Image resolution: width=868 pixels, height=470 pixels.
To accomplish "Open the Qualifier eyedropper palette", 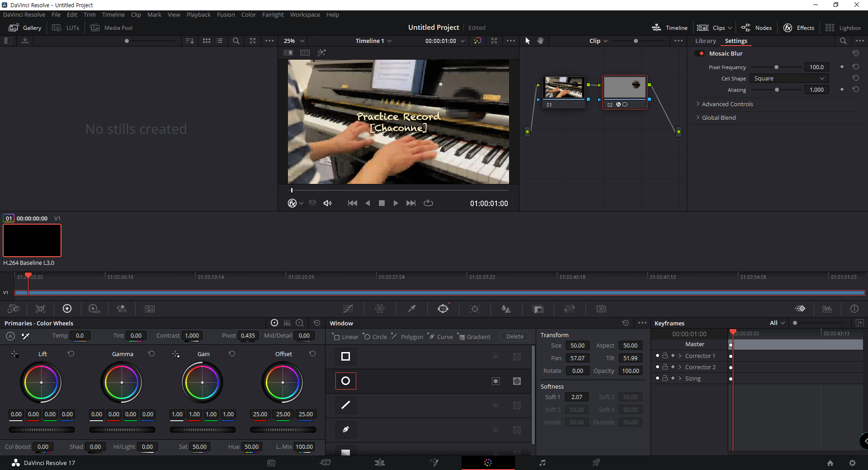I will pos(411,309).
